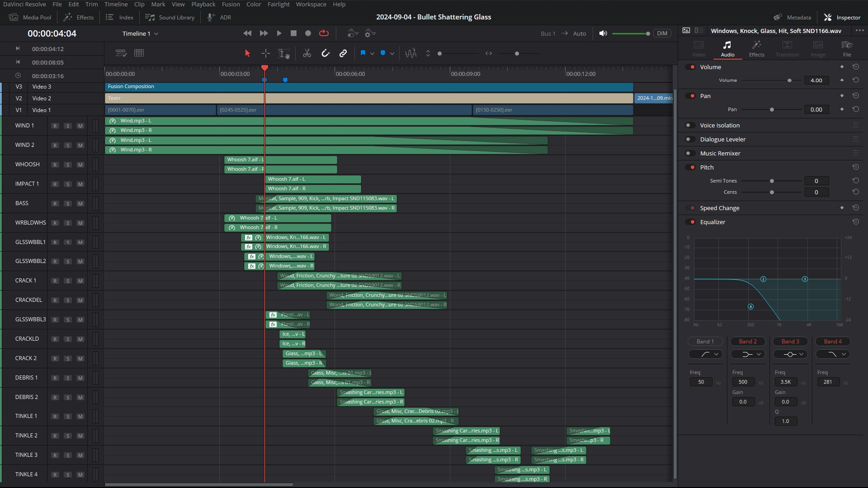Open Auto bus monitoring dropdown
Viewport: 868px width, 488px height.
[579, 33]
